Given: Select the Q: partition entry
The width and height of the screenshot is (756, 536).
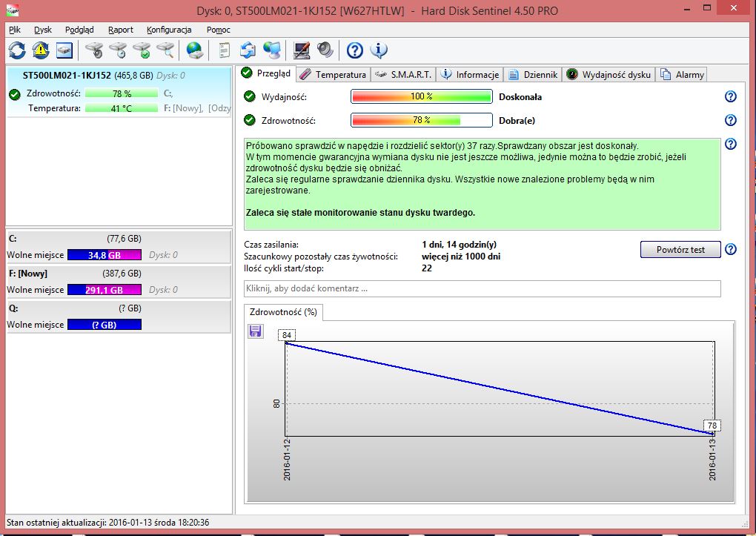Looking at the screenshot, I should [x=119, y=317].
